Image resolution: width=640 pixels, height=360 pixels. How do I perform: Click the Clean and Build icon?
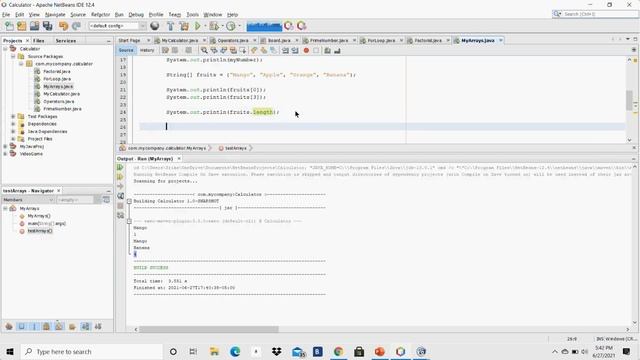coord(184,26)
